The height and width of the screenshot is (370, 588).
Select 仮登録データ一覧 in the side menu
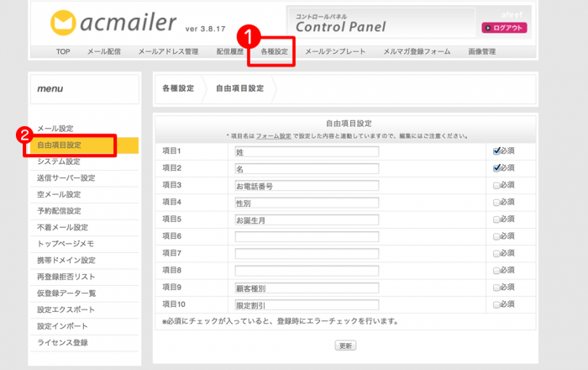point(66,293)
